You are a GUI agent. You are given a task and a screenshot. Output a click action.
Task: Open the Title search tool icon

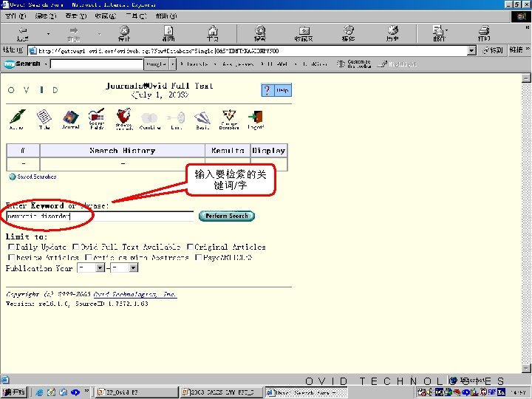44,119
